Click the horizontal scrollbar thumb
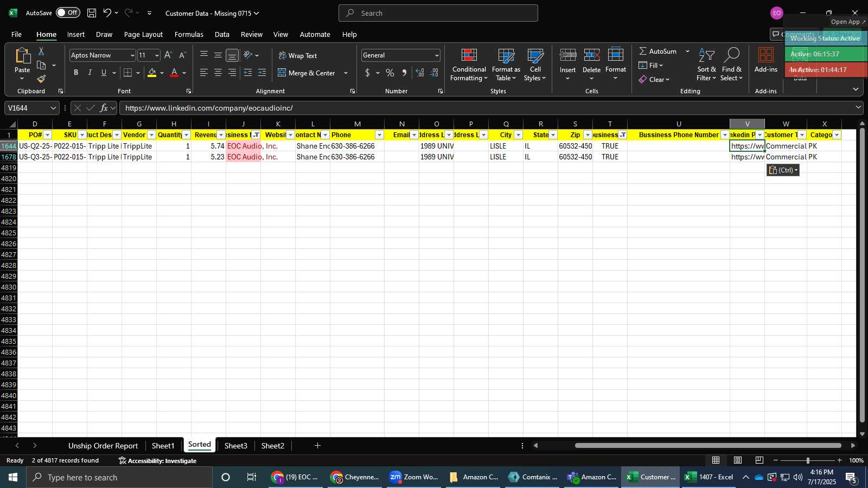The image size is (868, 488). [x=708, y=446]
